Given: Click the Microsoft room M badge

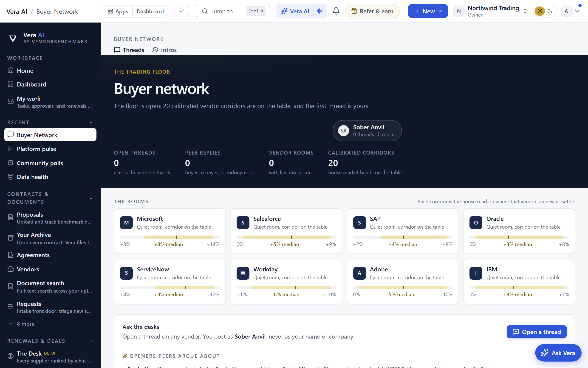Looking at the screenshot, I should pyautogui.click(x=126, y=222).
